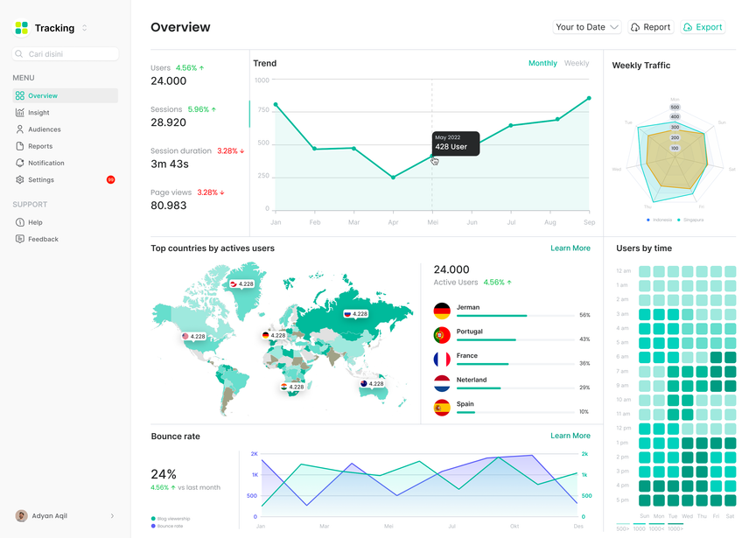Click Learn More for Top countries
The image size is (756, 538).
pos(570,248)
